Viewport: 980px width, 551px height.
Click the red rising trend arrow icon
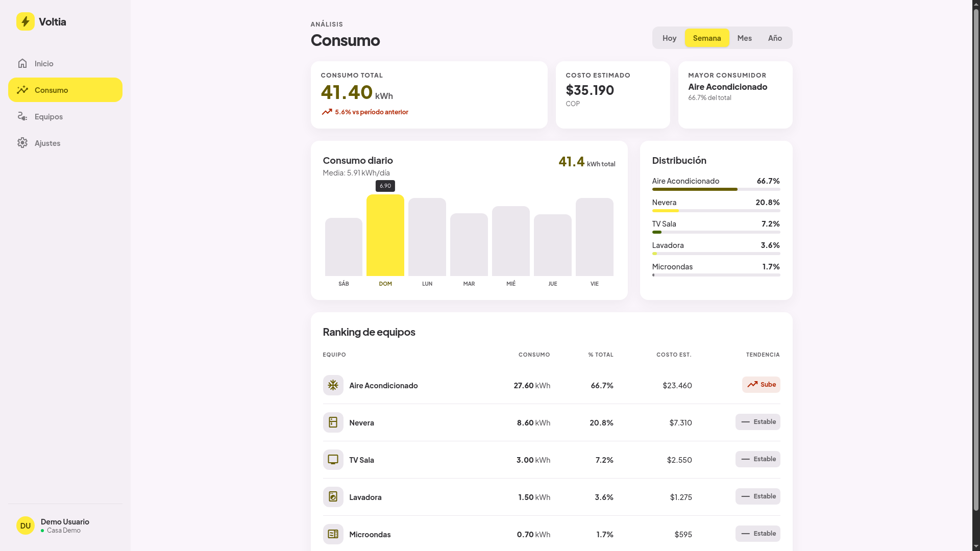click(x=327, y=112)
